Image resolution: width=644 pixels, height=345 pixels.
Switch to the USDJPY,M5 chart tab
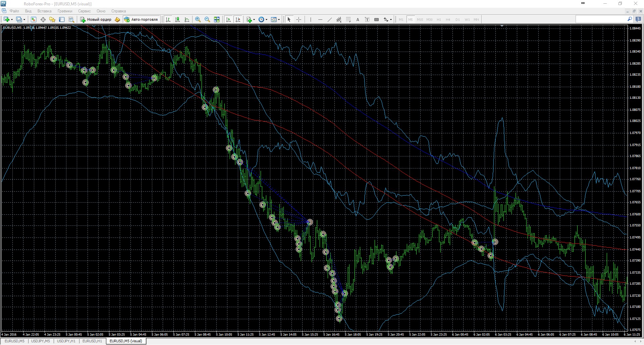point(41,341)
